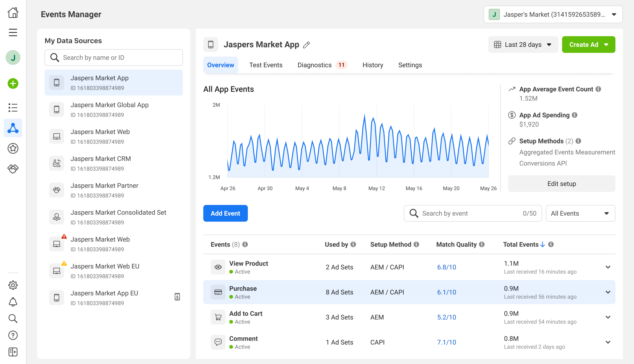Click the Edit setup button

pos(561,184)
